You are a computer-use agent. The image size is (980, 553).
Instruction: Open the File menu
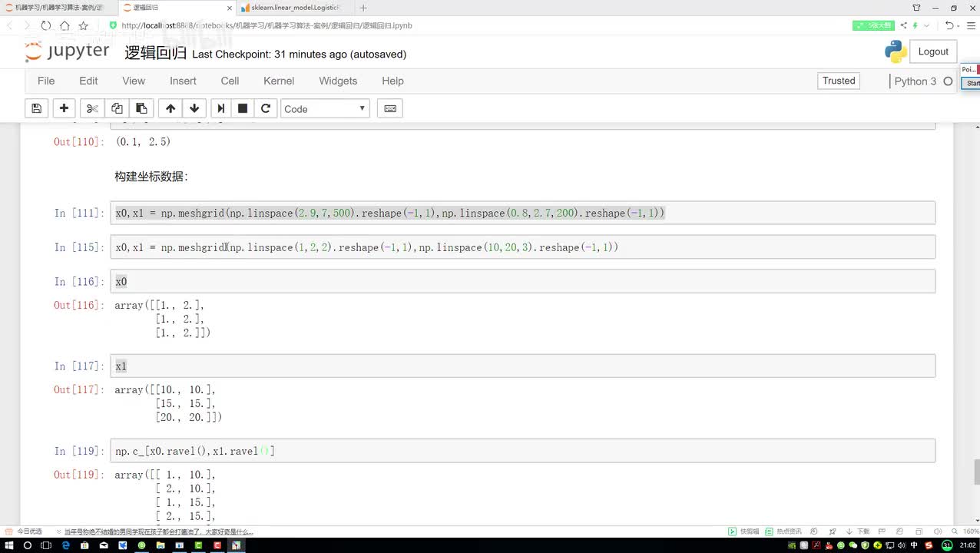pos(46,81)
